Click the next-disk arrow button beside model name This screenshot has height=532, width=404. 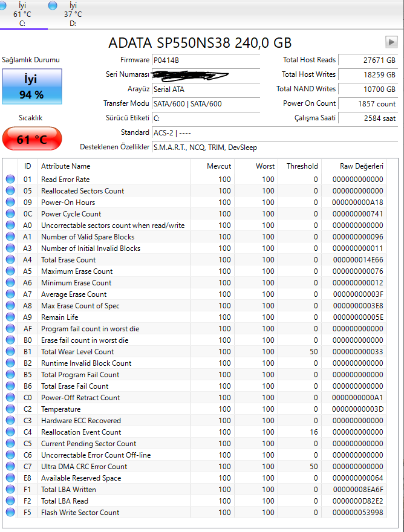(391, 42)
